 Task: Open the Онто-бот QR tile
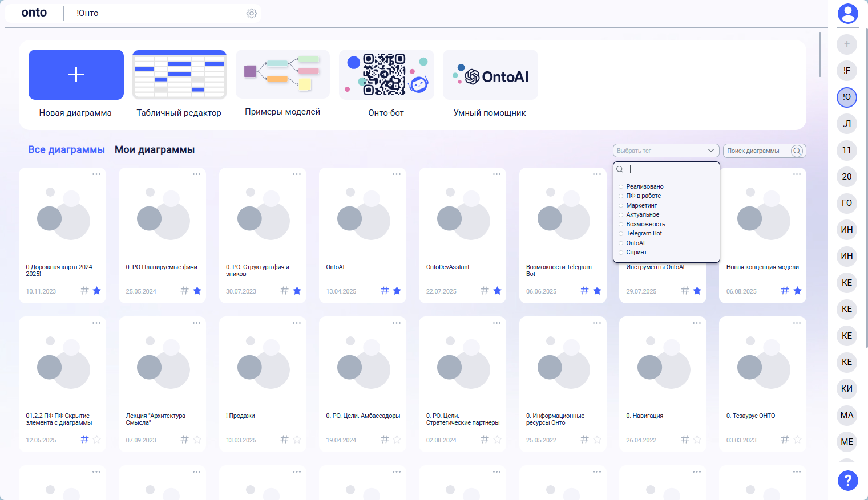[x=386, y=75]
